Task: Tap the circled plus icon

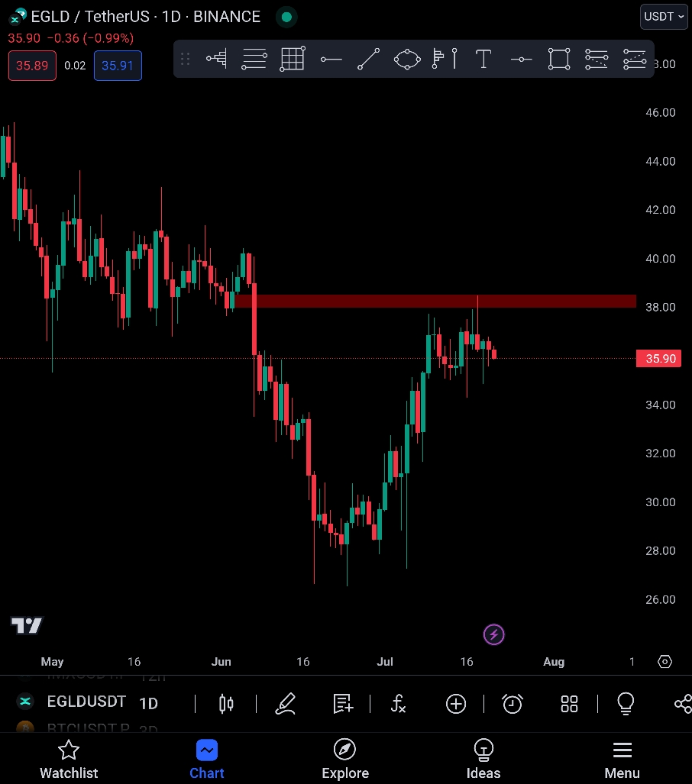Action: click(456, 704)
